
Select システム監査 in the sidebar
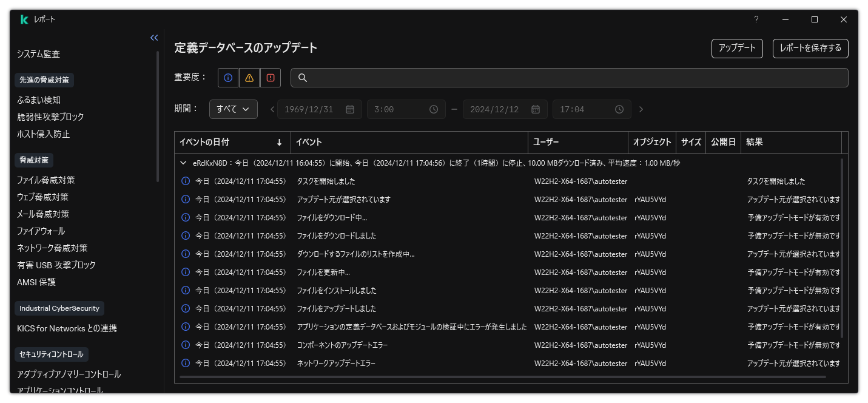coord(39,53)
